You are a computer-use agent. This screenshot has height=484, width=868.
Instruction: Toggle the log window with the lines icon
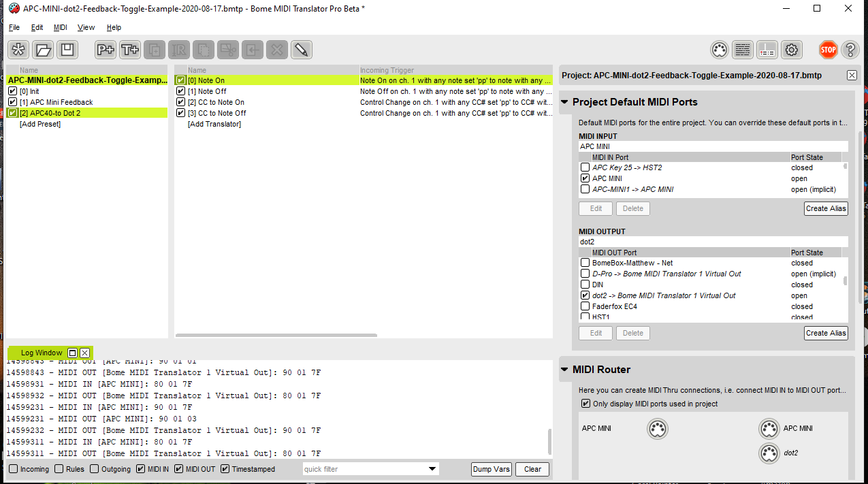[x=743, y=50]
